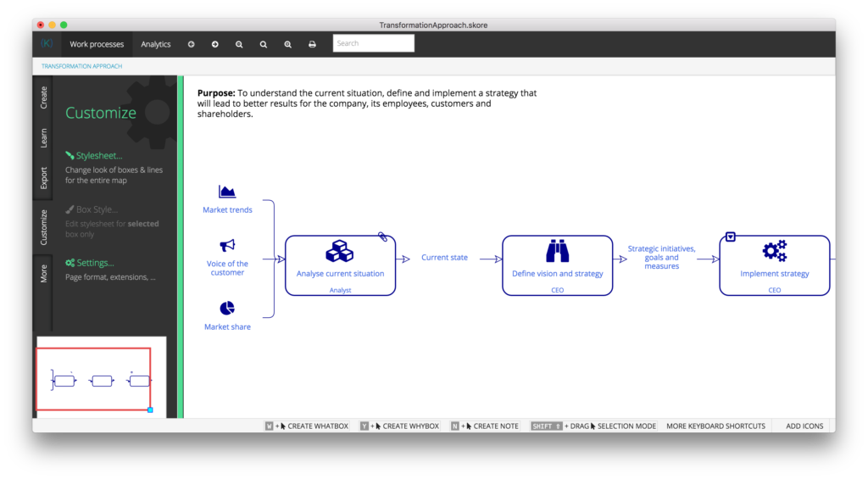Select Define vision and strategy box title
868x479 pixels.
[558, 274]
